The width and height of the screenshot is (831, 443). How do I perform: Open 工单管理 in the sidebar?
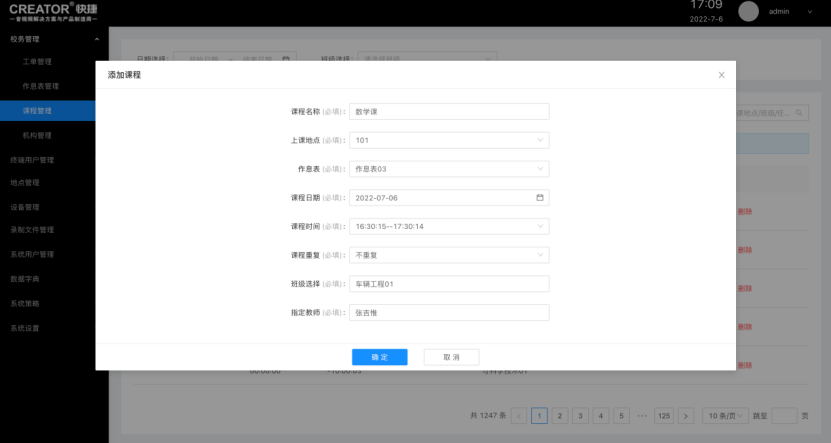tap(37, 61)
